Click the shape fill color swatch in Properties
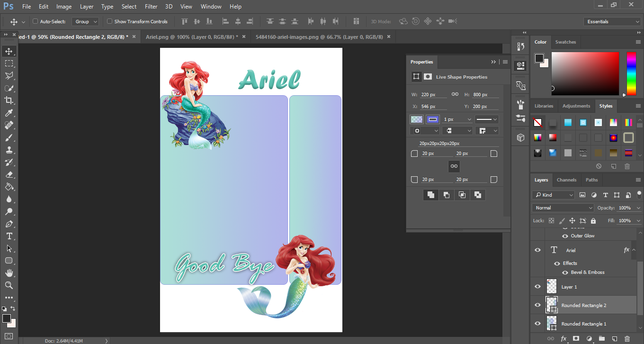The height and width of the screenshot is (344, 644). (416, 119)
